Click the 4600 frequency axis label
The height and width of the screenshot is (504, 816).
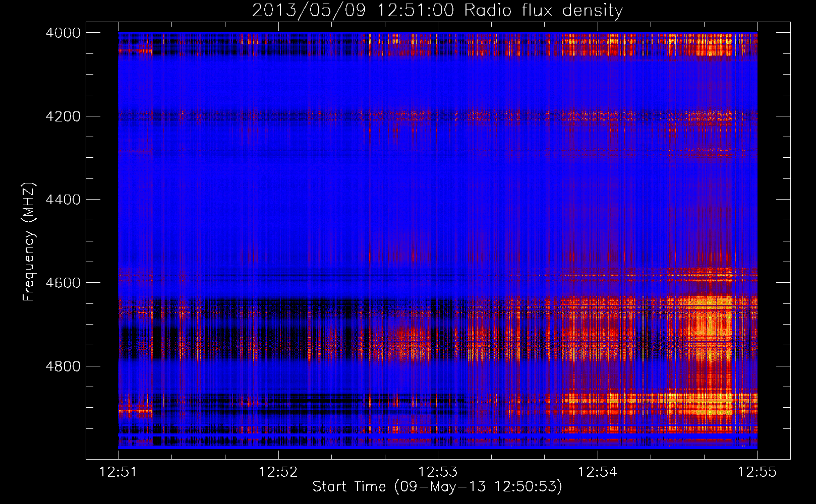click(63, 283)
